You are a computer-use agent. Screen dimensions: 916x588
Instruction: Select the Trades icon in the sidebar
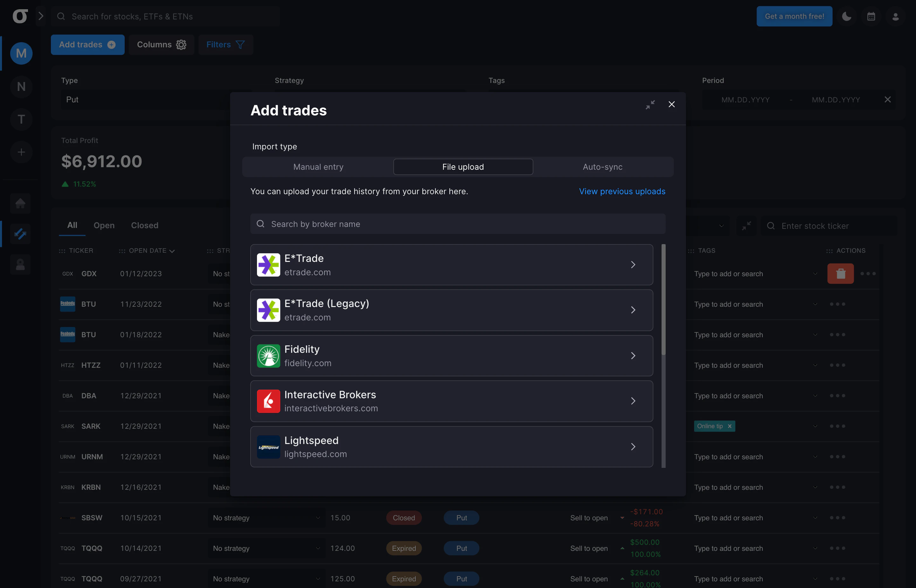point(20,234)
